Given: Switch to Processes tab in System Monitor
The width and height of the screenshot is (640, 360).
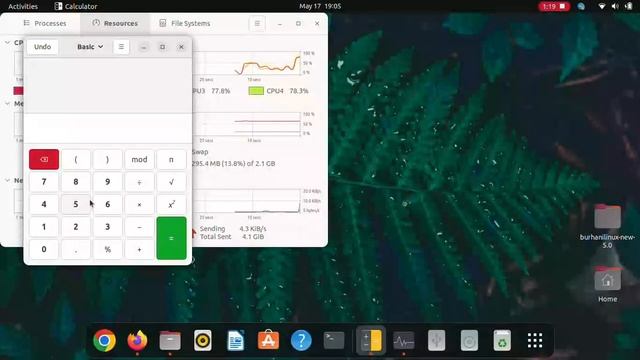Looking at the screenshot, I should pos(45,23).
